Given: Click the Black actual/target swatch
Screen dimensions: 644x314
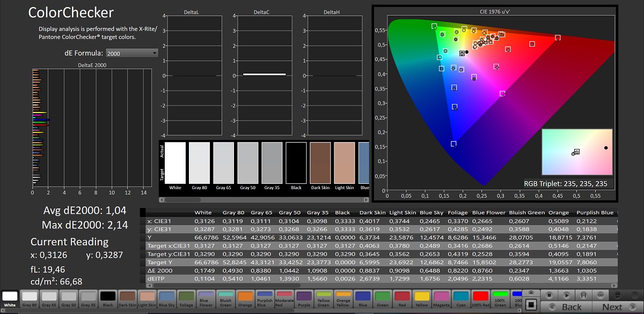Looking at the screenshot, I should pyautogui.click(x=296, y=163).
